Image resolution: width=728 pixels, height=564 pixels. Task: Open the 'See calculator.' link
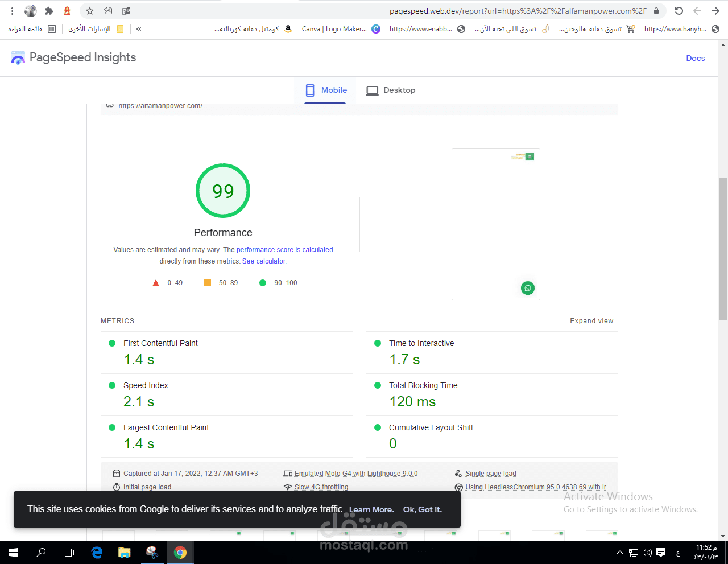pos(264,261)
